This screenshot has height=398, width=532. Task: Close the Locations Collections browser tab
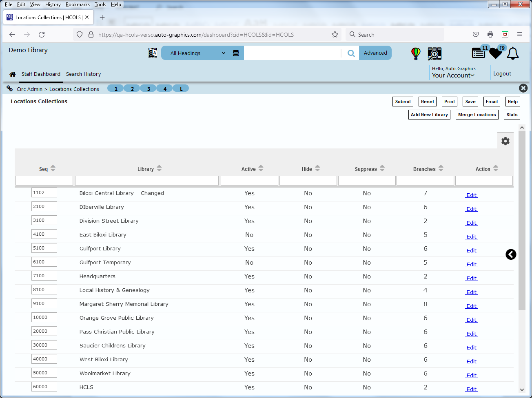pos(87,18)
